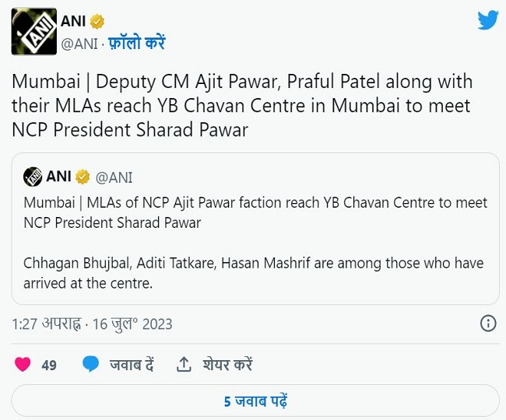
Task: Click the 49 likes count
Action: pyautogui.click(x=49, y=364)
